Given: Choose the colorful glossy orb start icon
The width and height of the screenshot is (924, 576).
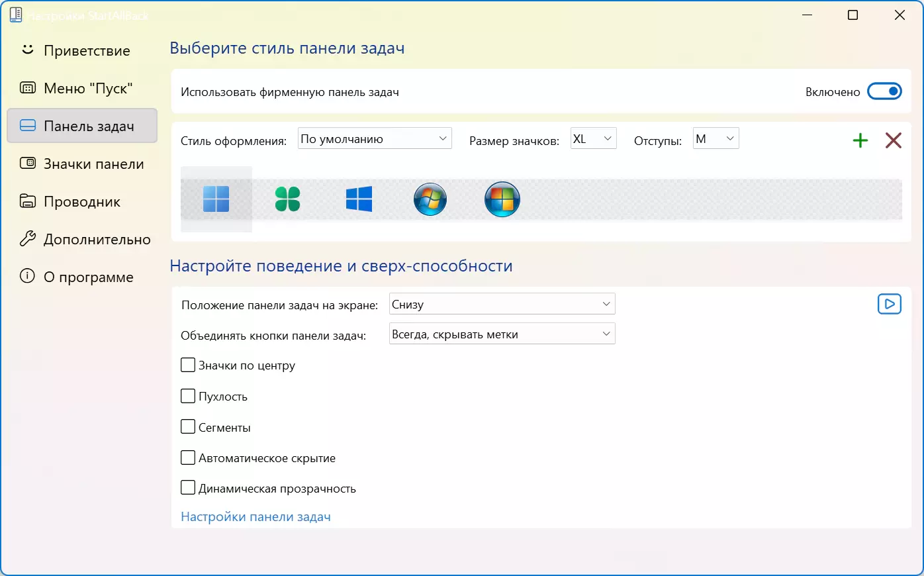Looking at the screenshot, I should tap(502, 199).
